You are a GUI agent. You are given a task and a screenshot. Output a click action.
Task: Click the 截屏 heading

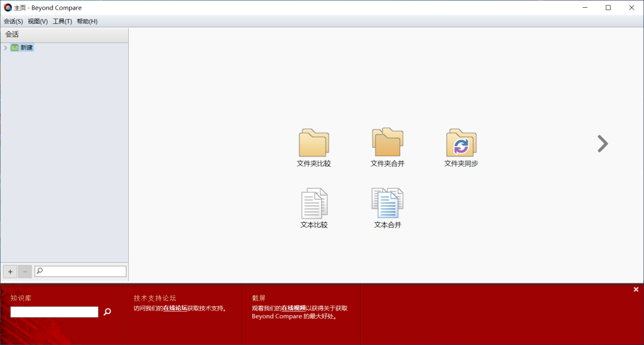pos(259,299)
